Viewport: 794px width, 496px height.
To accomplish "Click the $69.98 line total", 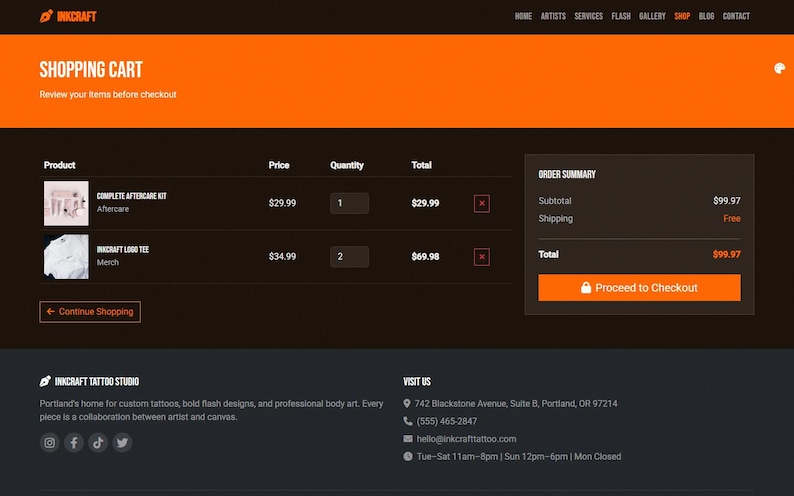I will (425, 257).
